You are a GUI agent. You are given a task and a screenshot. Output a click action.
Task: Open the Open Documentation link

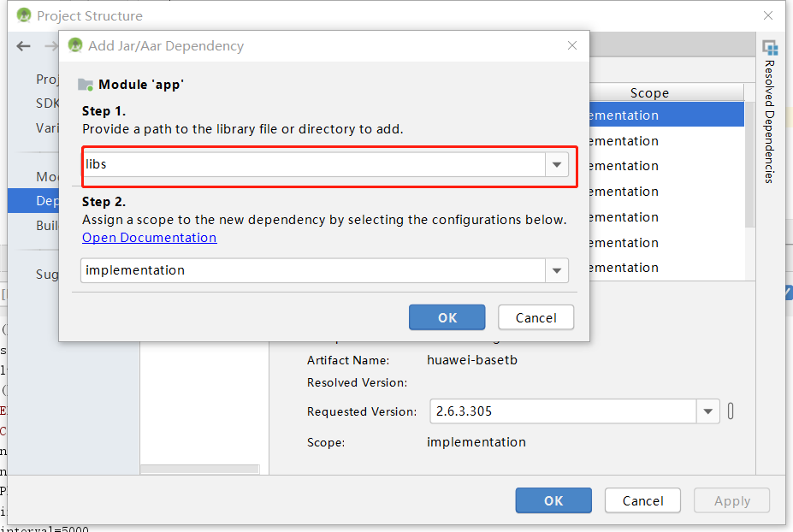click(149, 238)
